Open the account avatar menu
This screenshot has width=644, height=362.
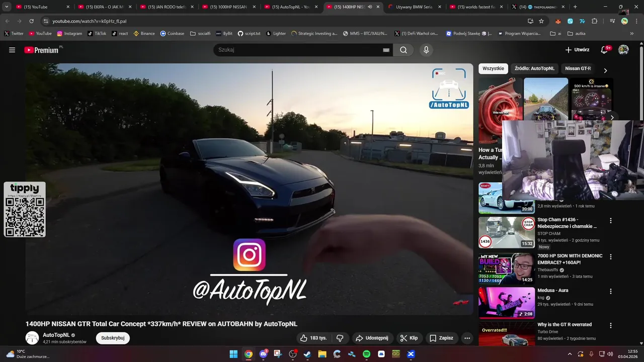[623, 50]
